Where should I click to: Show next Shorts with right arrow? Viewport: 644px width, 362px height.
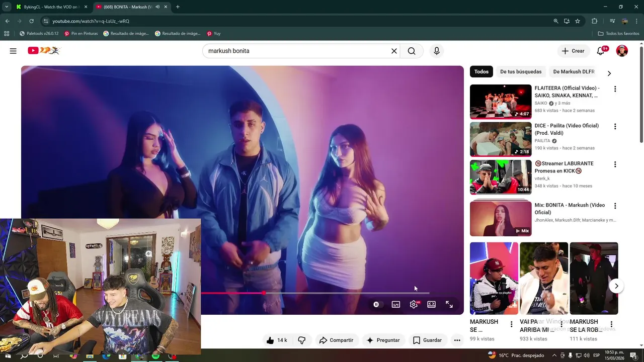coord(616,286)
